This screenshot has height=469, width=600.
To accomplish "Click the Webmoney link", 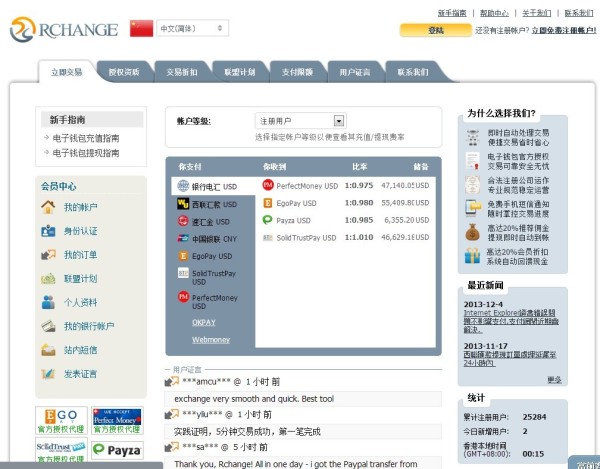I will pyautogui.click(x=211, y=340).
